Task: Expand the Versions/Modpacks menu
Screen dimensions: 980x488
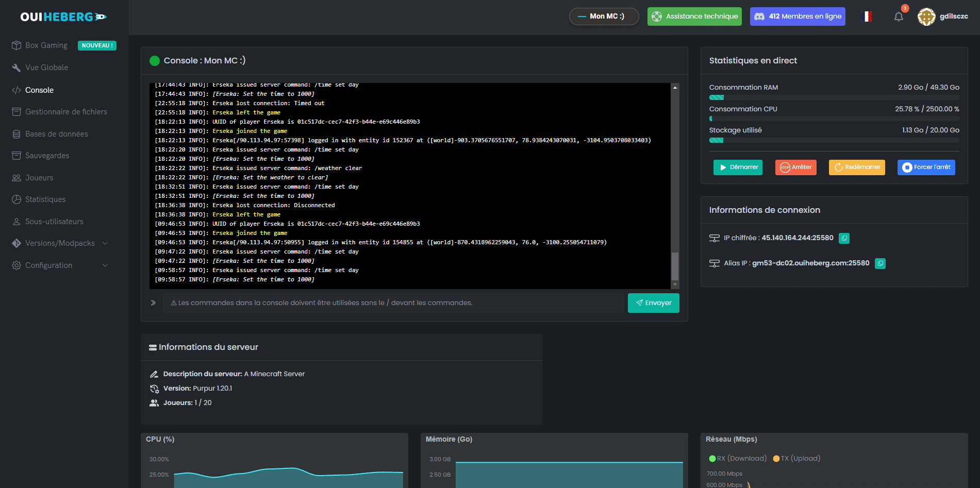Action: [x=60, y=243]
